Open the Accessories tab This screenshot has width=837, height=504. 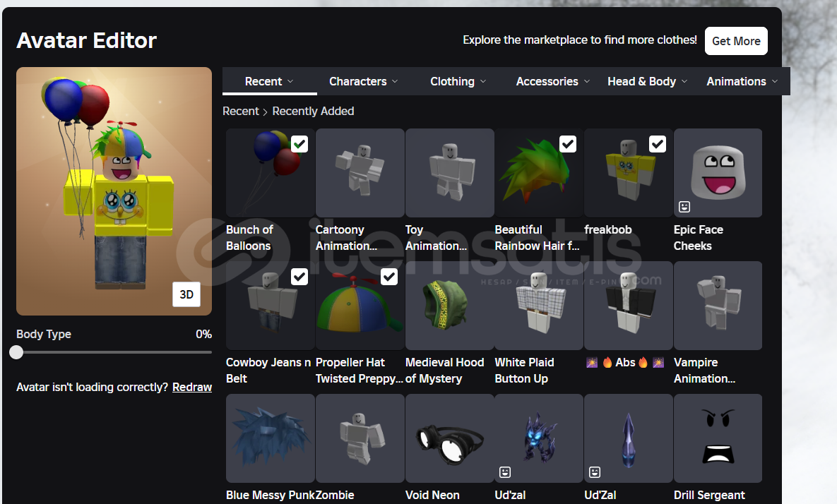tap(552, 82)
